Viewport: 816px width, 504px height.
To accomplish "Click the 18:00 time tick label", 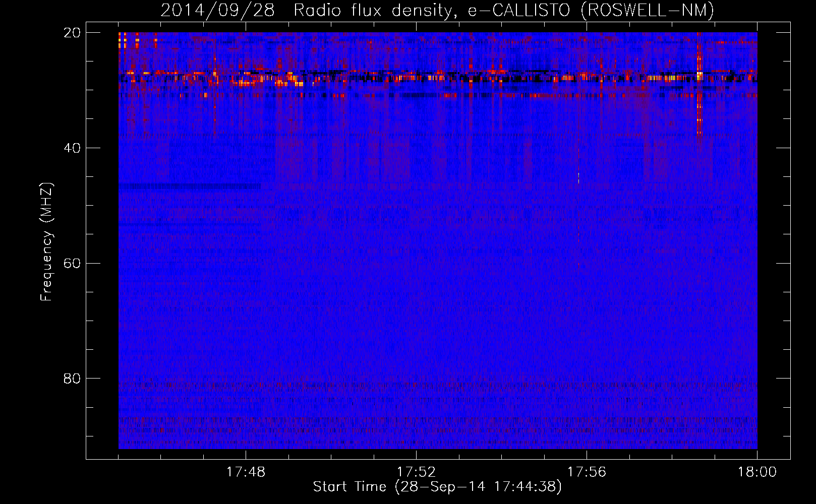I will click(757, 472).
